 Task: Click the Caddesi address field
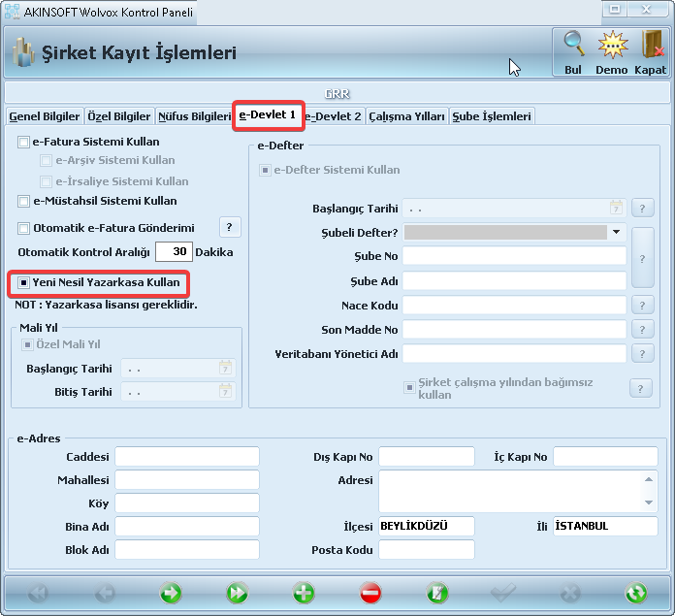pos(187,456)
